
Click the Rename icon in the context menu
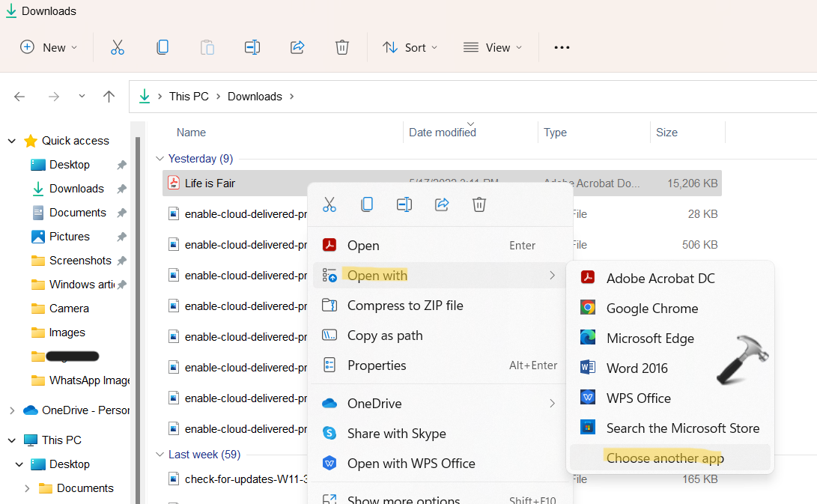pyautogui.click(x=404, y=204)
